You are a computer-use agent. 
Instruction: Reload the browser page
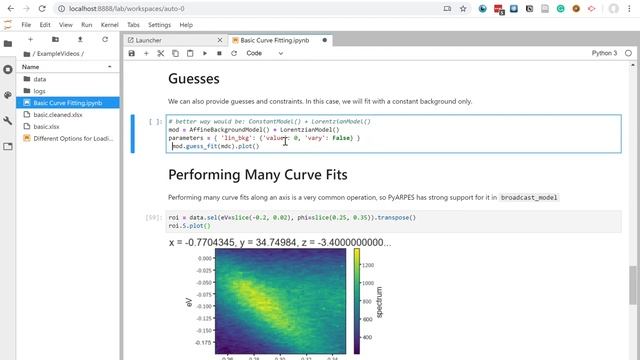(42, 9)
